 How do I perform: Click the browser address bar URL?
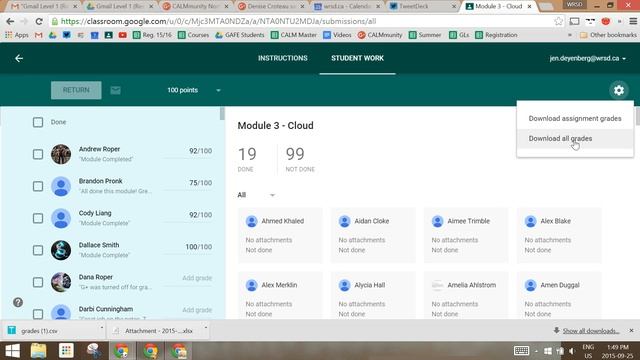218,21
